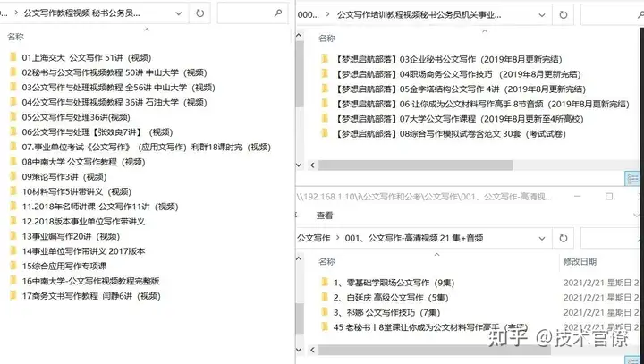
Task: Refresh the left folder window
Action: click(199, 13)
